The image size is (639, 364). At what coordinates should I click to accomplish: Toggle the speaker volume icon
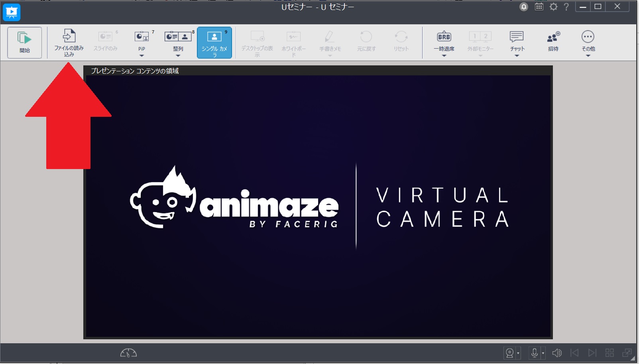tap(557, 353)
